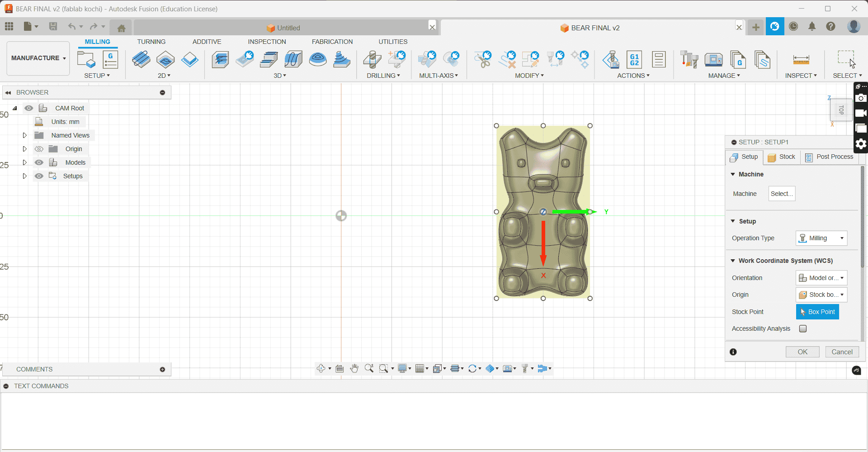Image resolution: width=868 pixels, height=452 pixels.
Task: Click the New Setup icon
Action: (x=86, y=59)
